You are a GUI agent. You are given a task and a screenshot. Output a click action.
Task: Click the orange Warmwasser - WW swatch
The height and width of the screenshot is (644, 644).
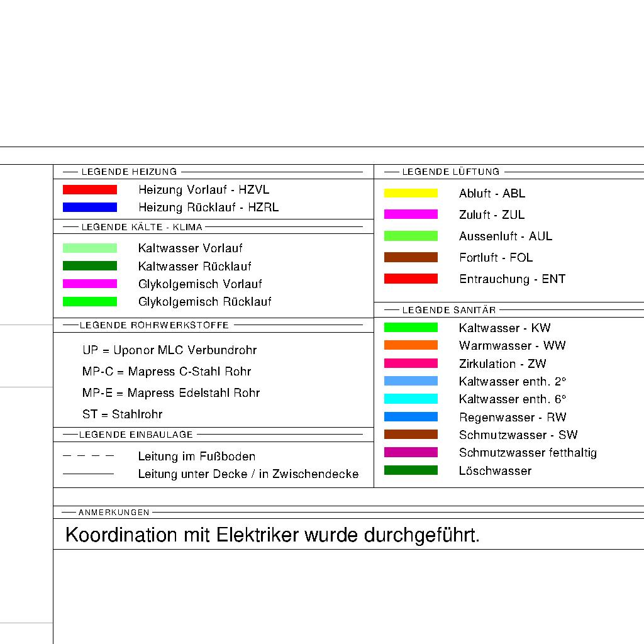(411, 345)
